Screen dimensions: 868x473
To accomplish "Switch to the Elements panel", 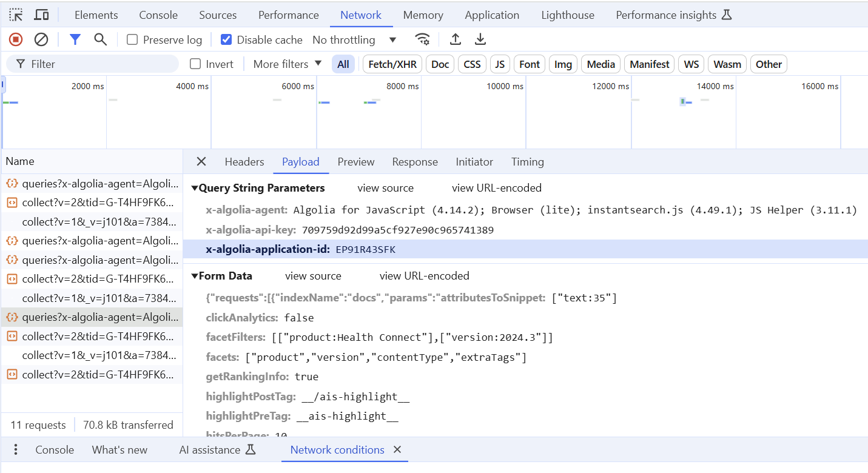I will pyautogui.click(x=96, y=15).
